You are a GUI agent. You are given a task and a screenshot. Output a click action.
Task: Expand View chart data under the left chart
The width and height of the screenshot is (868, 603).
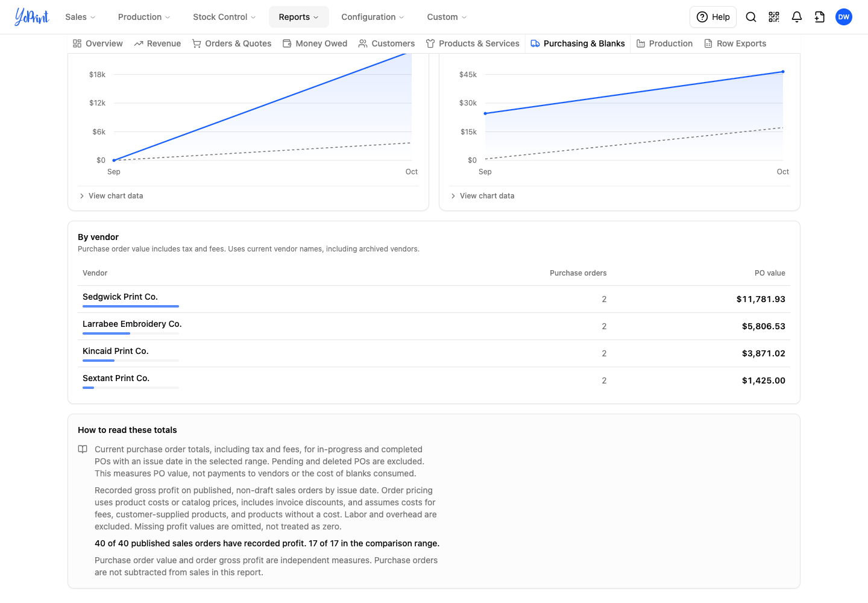[111, 196]
